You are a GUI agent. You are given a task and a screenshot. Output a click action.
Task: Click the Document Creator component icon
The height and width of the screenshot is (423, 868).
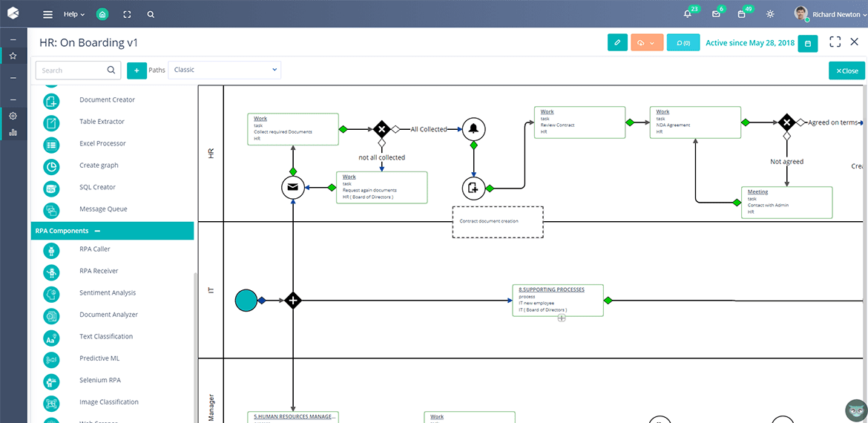51,100
